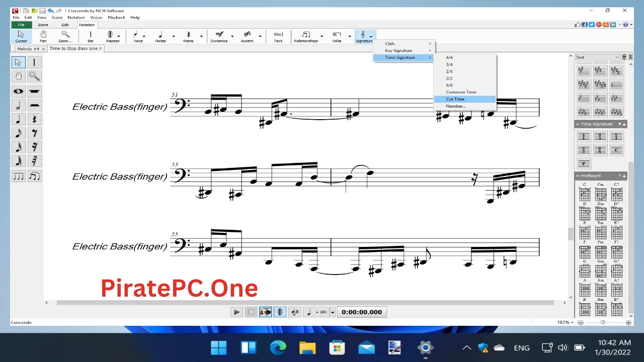Select the thirty-second note tool in left palette
644x362 pixels.
pyautogui.click(x=19, y=161)
